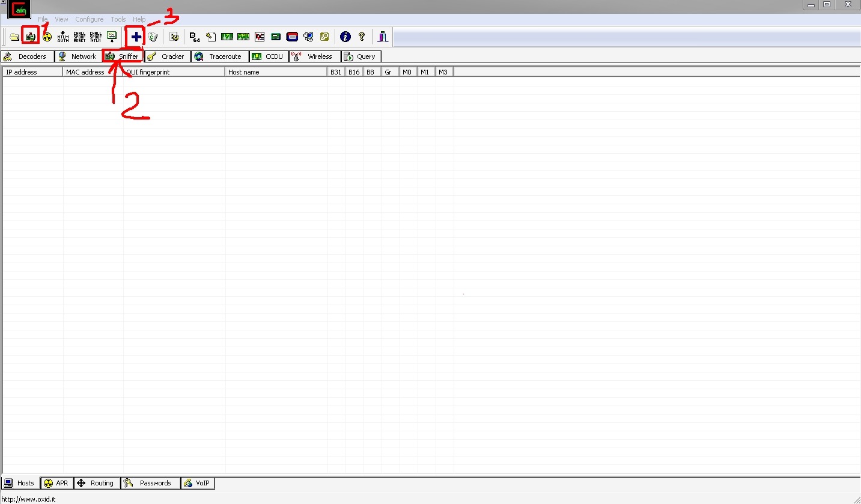The width and height of the screenshot is (861, 504).
Task: Open the Traceroute tab
Action: click(220, 56)
